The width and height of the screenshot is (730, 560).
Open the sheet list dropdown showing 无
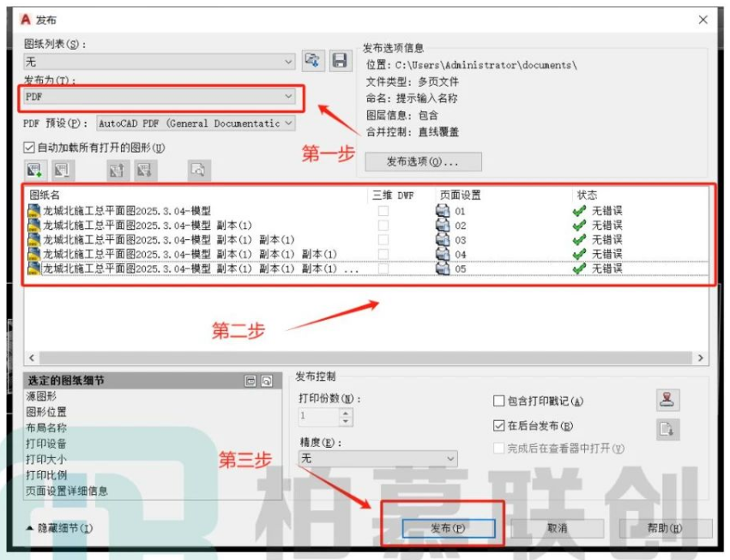(160, 62)
